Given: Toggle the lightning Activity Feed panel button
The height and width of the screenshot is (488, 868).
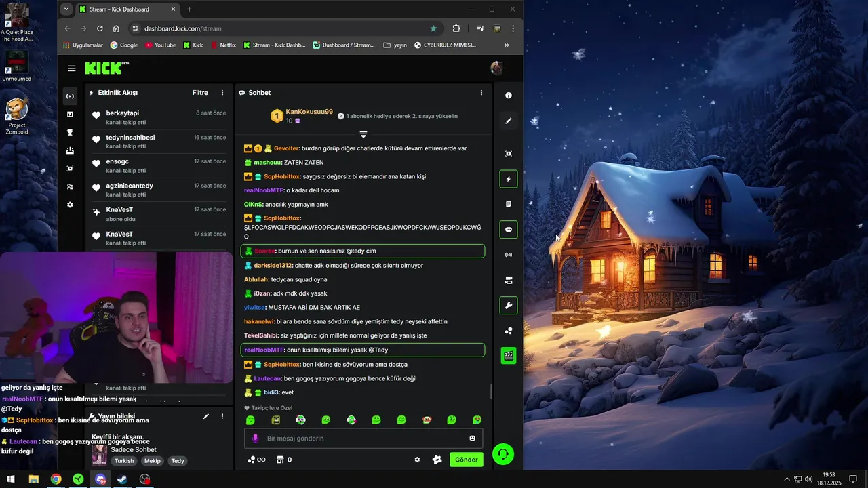Looking at the screenshot, I should click(509, 179).
